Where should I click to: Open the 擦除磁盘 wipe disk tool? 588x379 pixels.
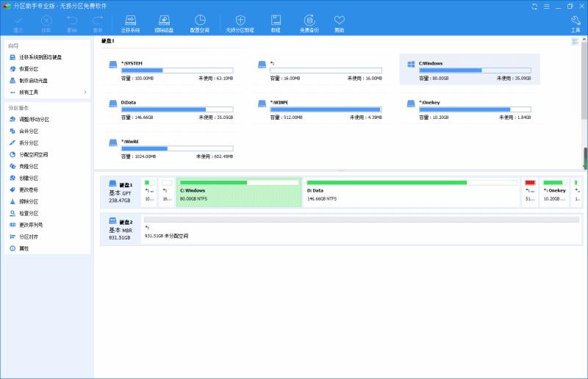point(164,24)
